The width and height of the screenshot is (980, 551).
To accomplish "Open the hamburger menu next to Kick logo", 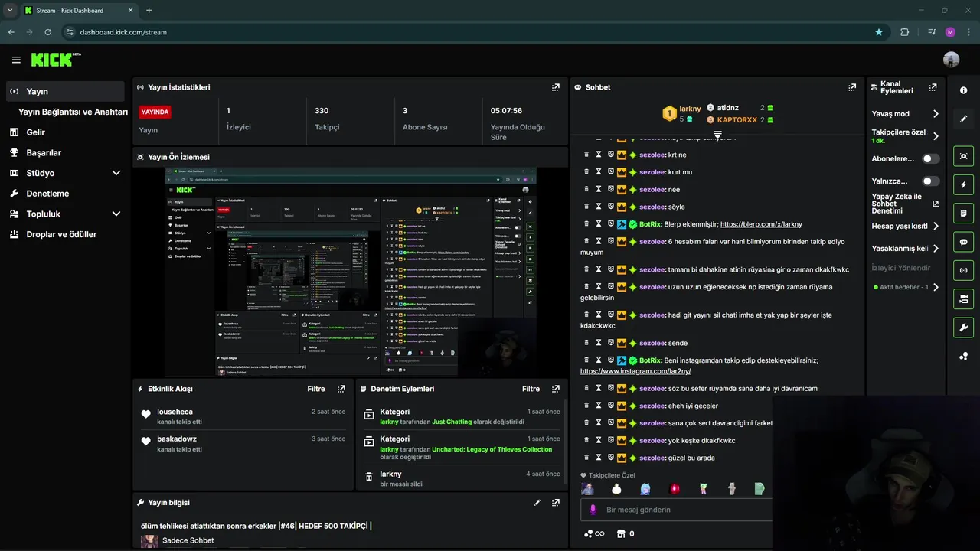I will [x=16, y=60].
